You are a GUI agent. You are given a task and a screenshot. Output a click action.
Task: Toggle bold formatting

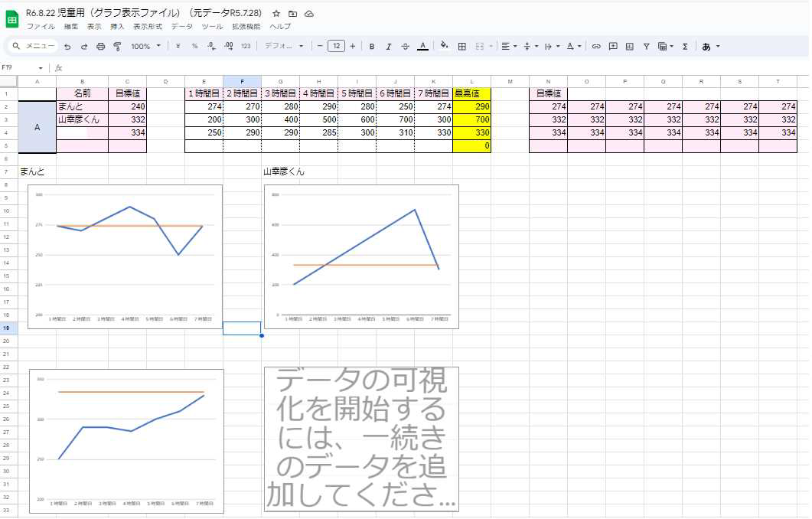372,47
